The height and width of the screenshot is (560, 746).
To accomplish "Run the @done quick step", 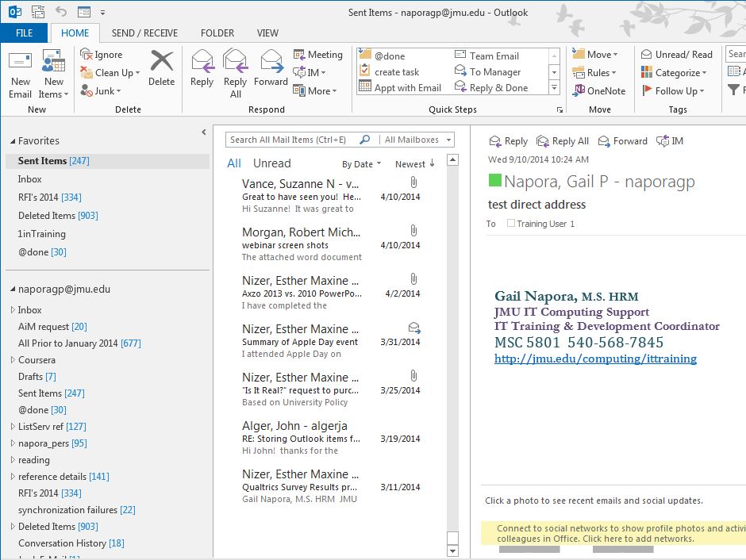I will (383, 56).
